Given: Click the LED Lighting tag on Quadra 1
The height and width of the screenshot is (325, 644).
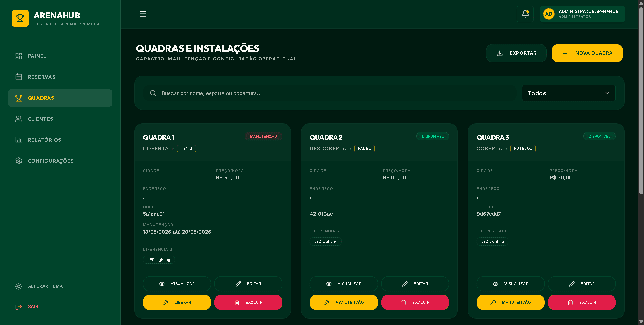Looking at the screenshot, I should [159, 260].
